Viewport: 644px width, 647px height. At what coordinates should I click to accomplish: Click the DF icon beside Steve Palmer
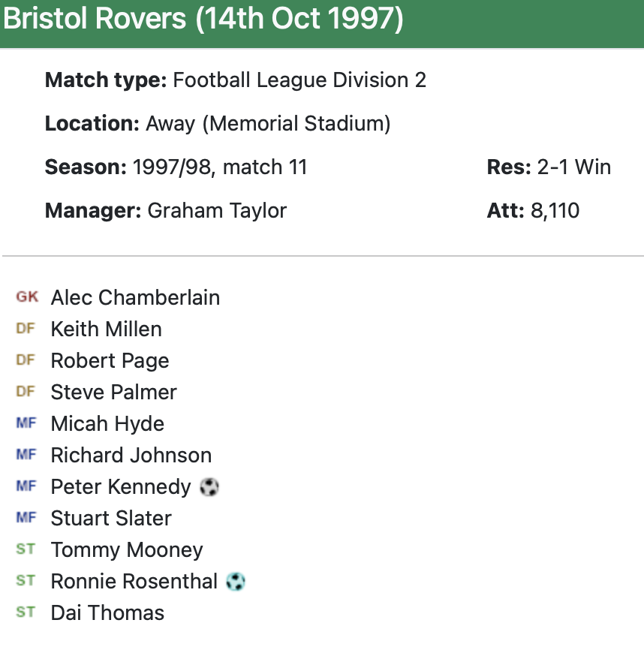coord(26,392)
